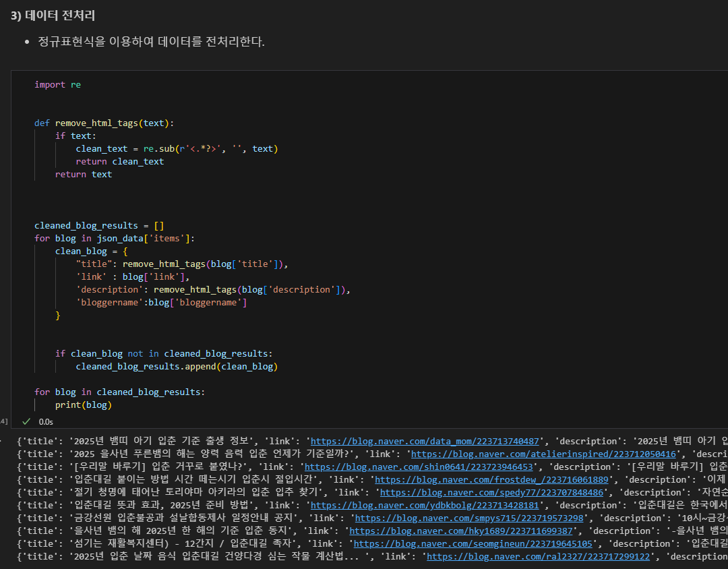Click the "for blog in json_data['items']:" line

click(115, 238)
